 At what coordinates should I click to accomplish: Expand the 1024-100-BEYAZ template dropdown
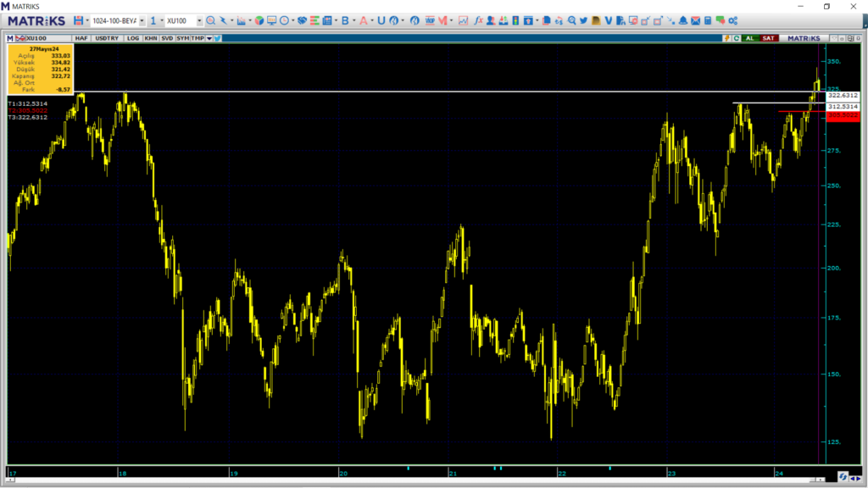142,20
